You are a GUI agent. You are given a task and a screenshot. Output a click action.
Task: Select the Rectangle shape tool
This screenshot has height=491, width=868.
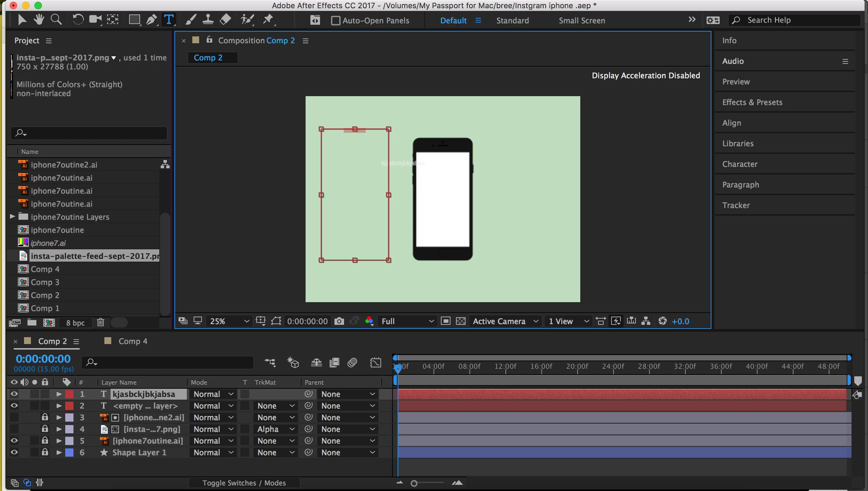point(134,20)
